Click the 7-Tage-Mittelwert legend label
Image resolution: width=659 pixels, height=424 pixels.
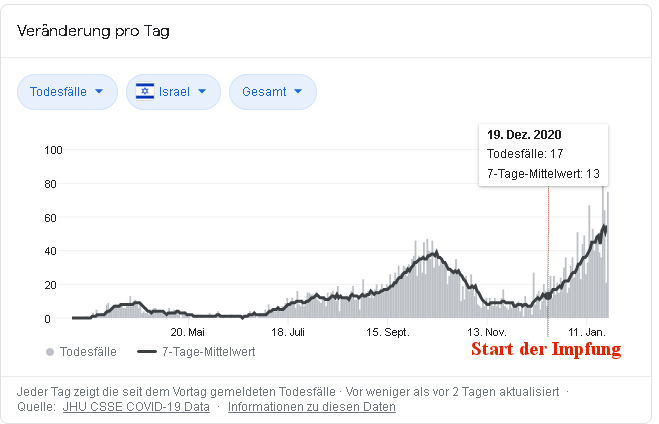point(209,352)
